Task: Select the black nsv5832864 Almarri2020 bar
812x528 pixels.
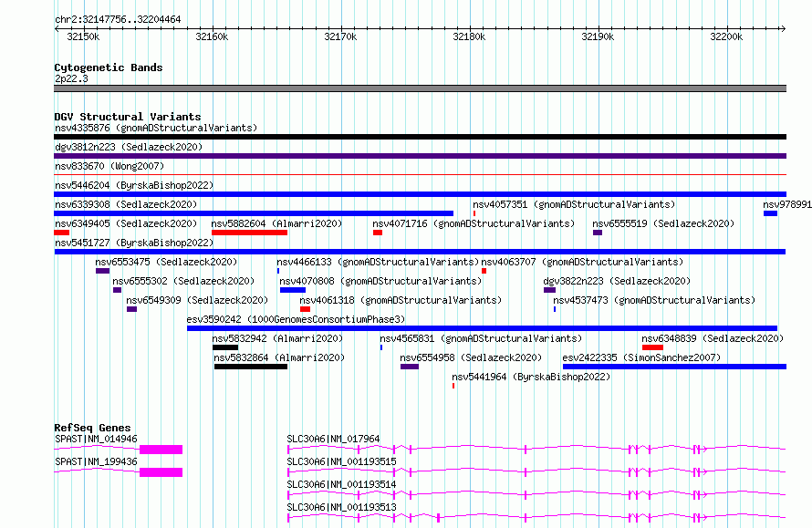Action: (x=251, y=367)
